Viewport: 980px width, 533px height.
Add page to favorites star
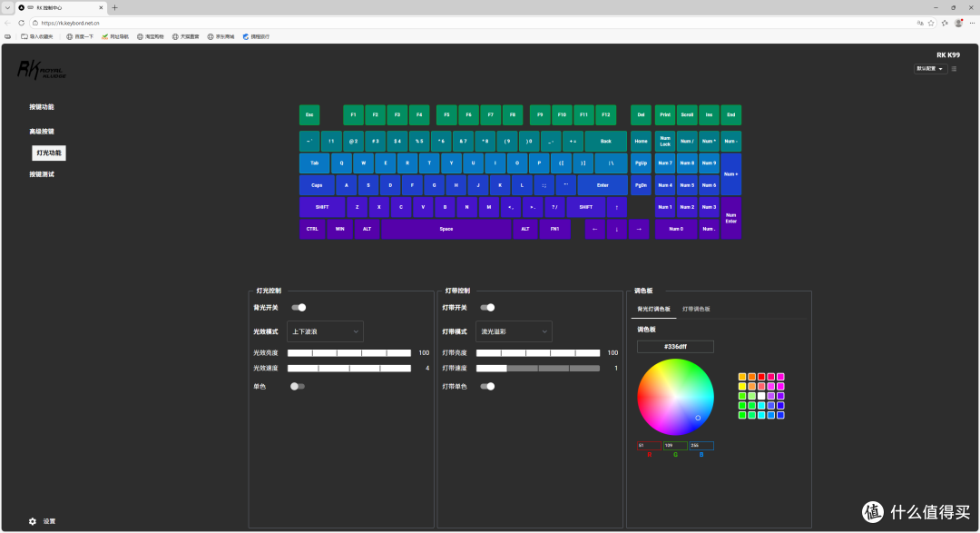tap(931, 23)
